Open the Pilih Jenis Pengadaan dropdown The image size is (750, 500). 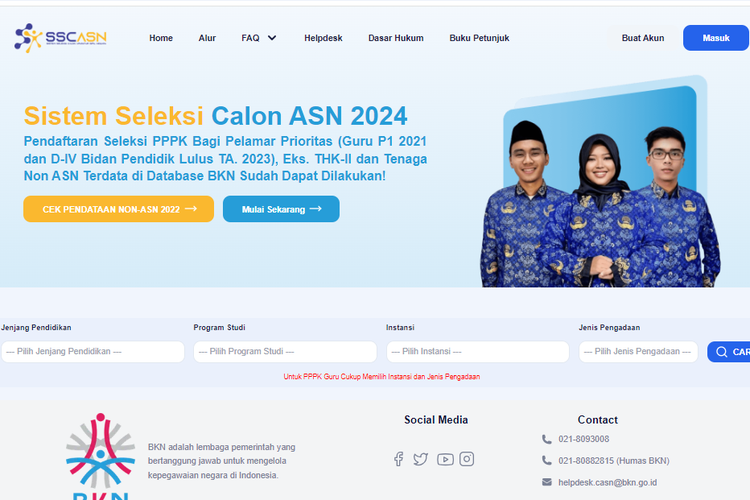pyautogui.click(x=639, y=351)
